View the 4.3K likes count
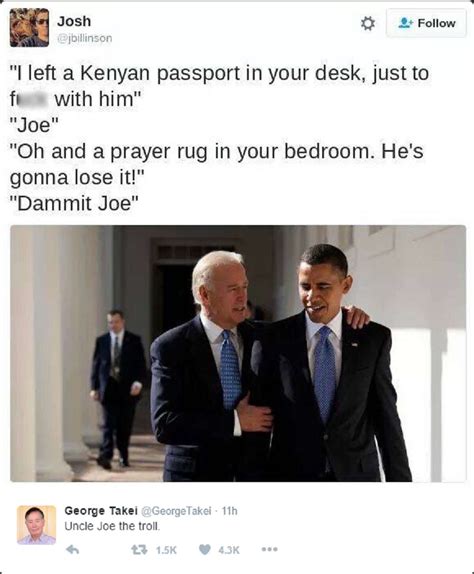 [229, 550]
